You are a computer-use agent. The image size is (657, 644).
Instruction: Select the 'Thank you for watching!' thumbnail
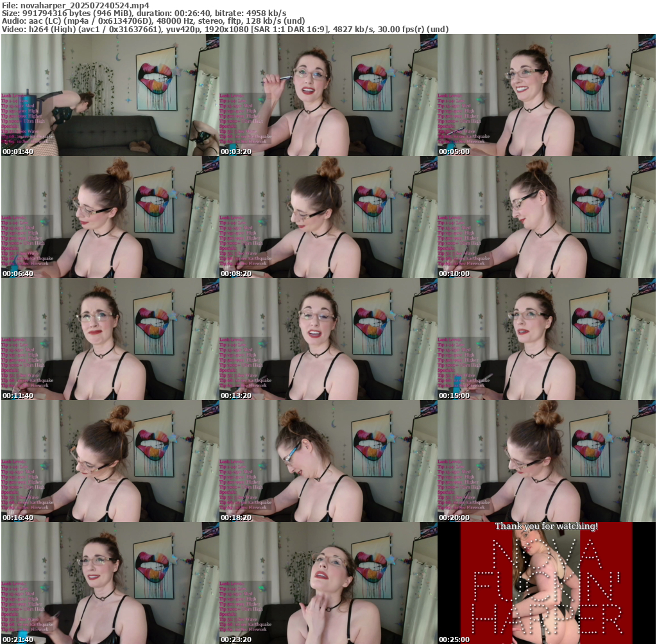(547, 583)
